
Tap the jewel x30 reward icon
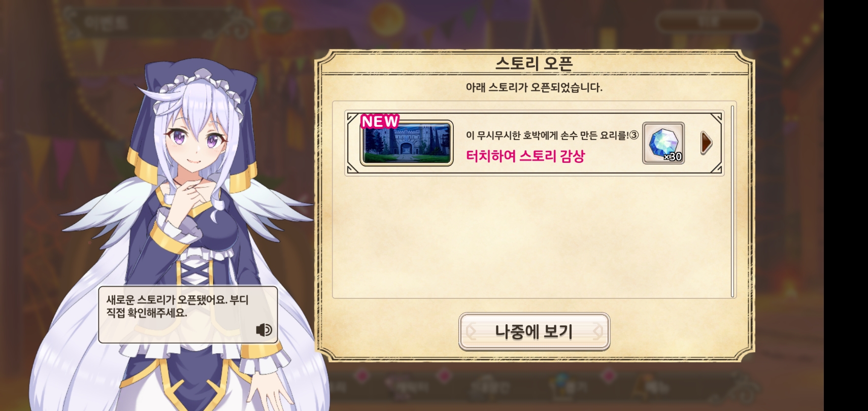click(663, 143)
